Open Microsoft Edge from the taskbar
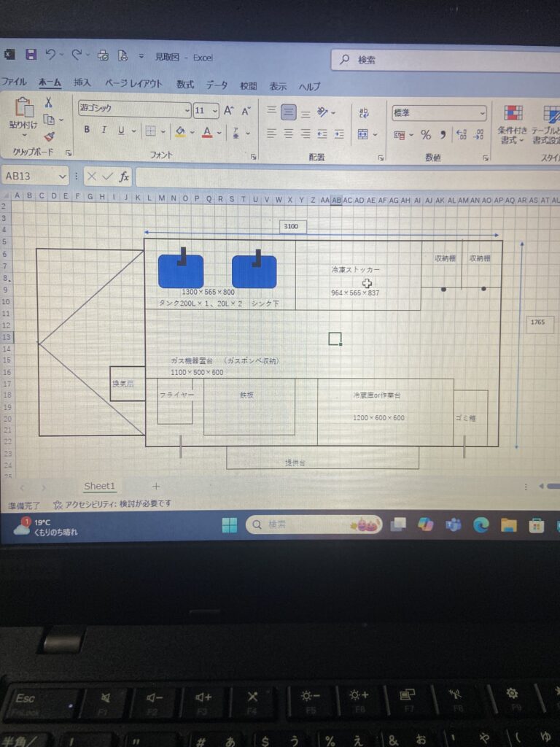This screenshot has height=747, width=560. (x=481, y=525)
